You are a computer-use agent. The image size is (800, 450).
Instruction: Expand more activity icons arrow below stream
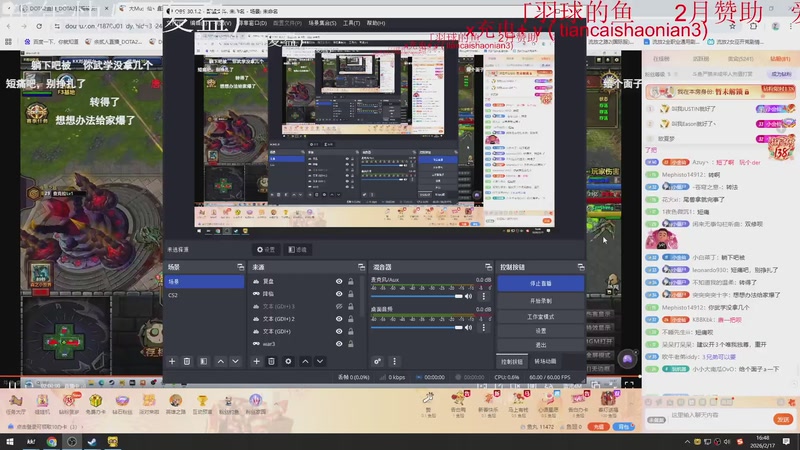[x=276, y=403]
